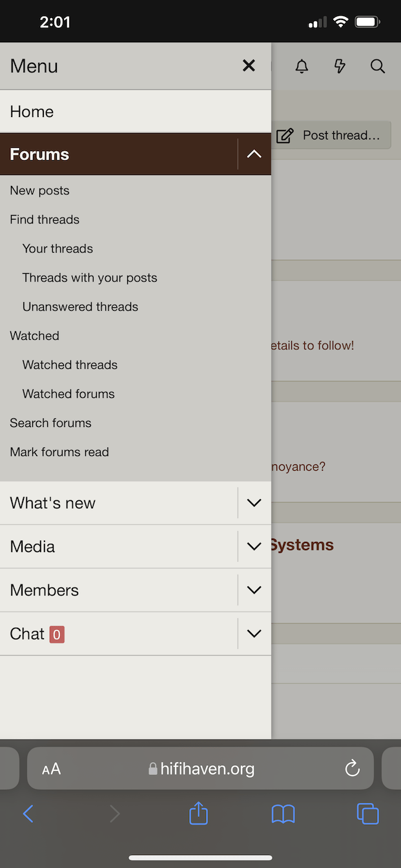401x868 pixels.
Task: Go to Unanswered threads
Action: [80, 307]
